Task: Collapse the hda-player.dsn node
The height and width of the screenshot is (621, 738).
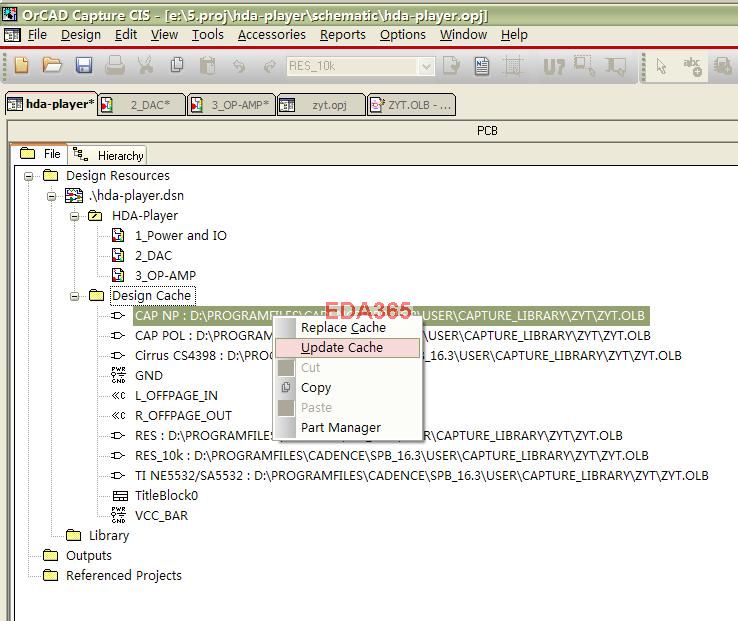Action: pos(51,196)
